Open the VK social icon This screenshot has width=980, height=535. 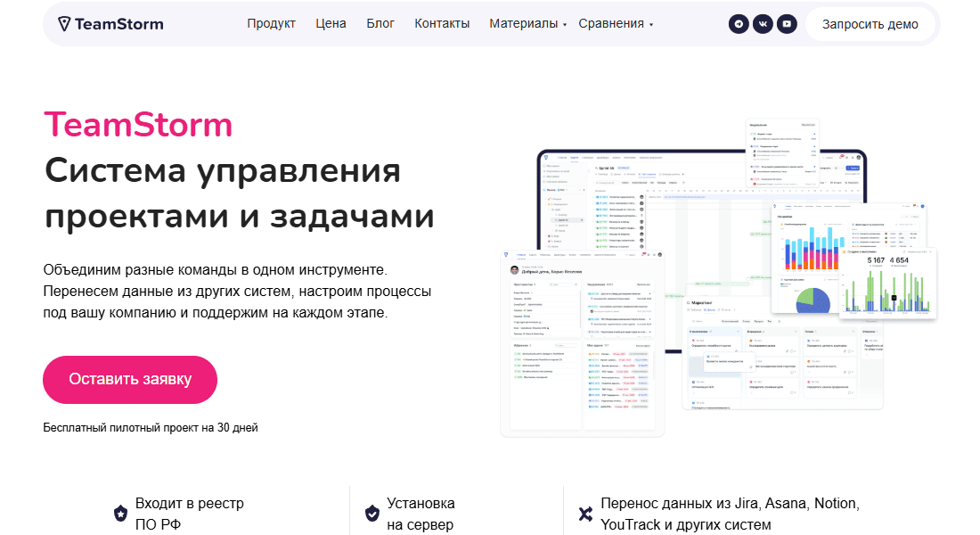click(763, 24)
